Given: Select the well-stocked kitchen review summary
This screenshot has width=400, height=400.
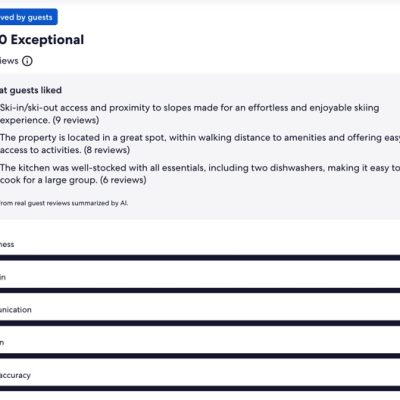Looking at the screenshot, I should coord(200,174).
